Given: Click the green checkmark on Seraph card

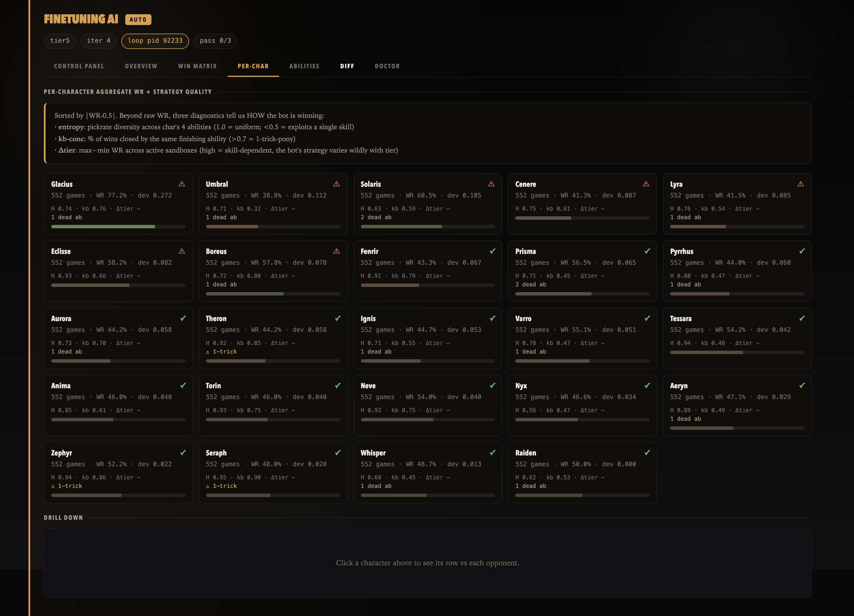Looking at the screenshot, I should click(338, 453).
